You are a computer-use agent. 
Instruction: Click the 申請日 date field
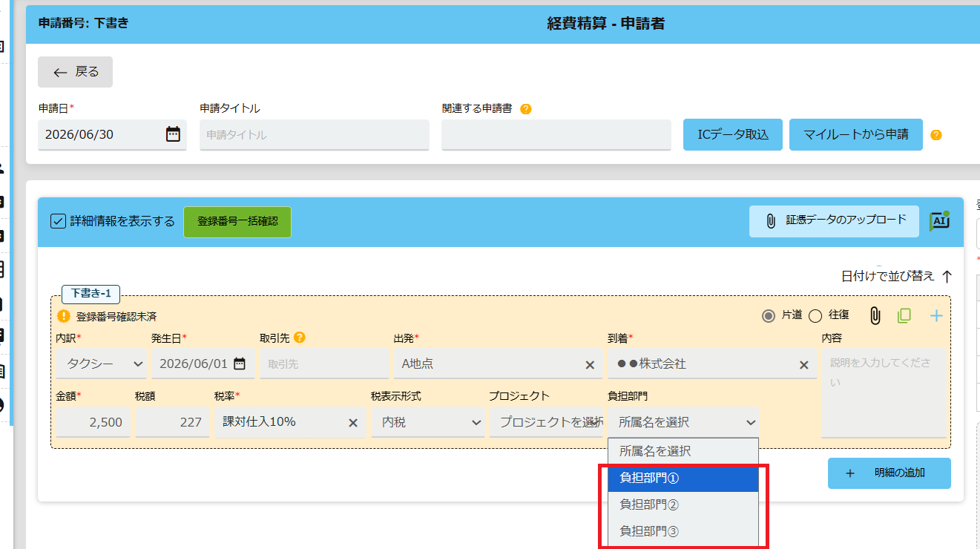pyautogui.click(x=113, y=134)
